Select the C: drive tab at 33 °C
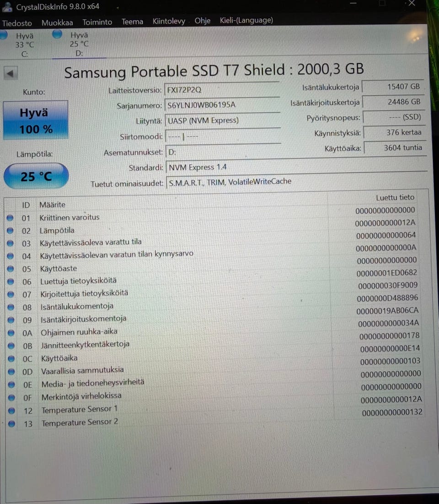Viewport: 439px width, 504px height. point(25,45)
